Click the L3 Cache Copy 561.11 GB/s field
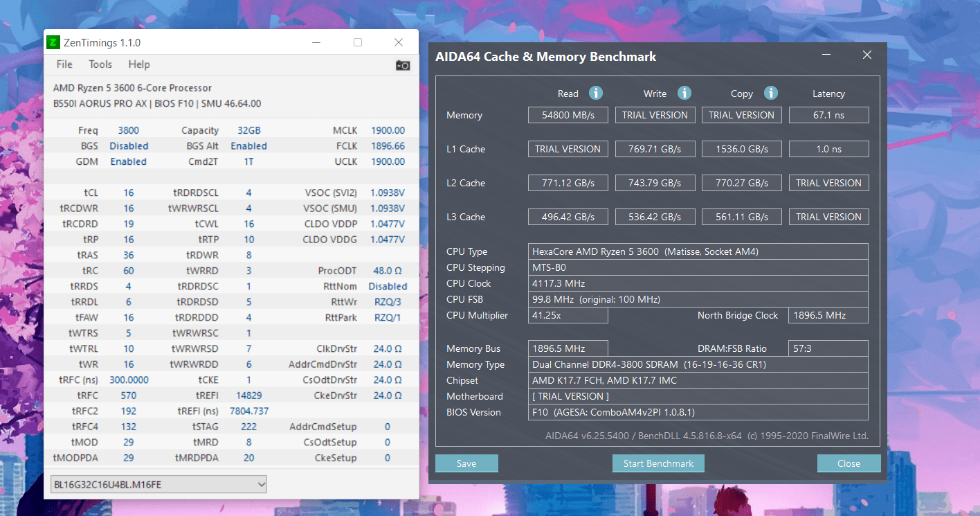 [x=742, y=217]
